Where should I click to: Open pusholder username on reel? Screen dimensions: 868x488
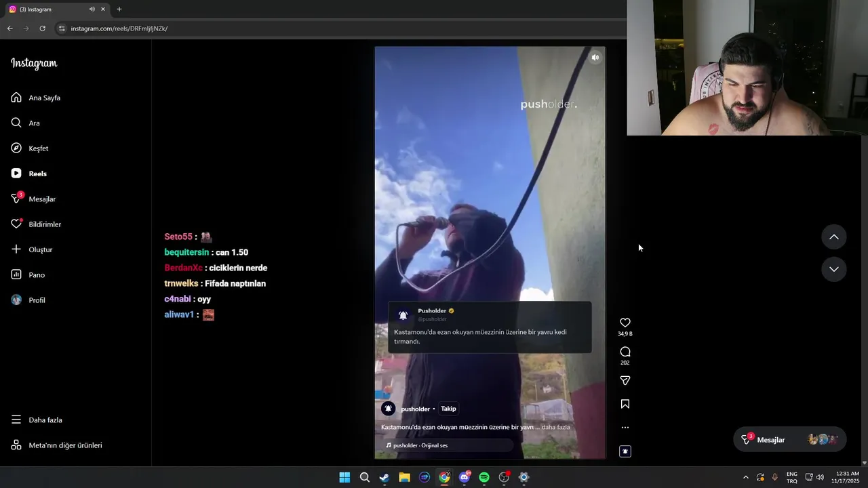416,409
